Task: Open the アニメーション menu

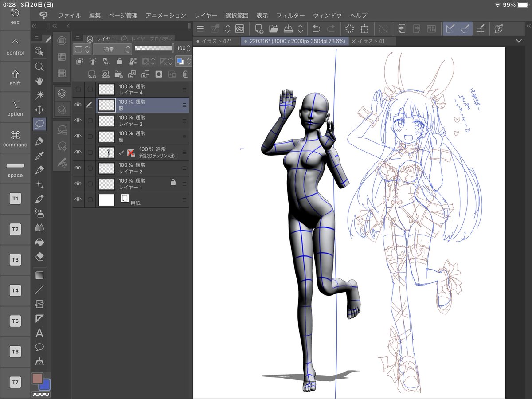Action: (x=166, y=16)
